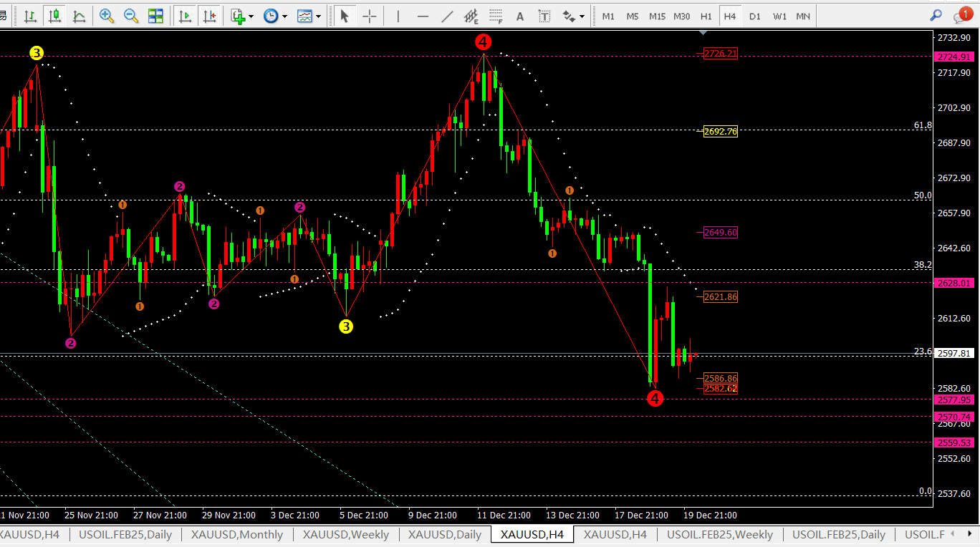Switch timeframe to MN

coord(803,16)
